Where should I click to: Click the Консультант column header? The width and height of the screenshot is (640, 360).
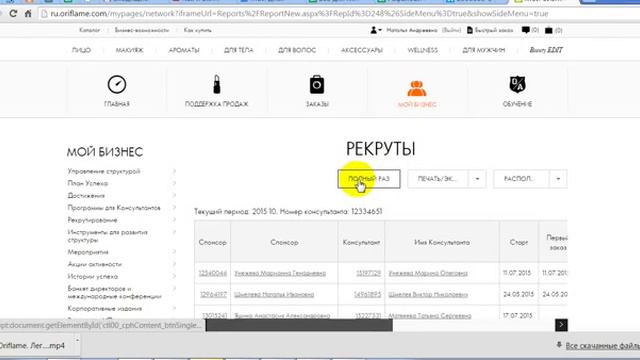tap(361, 242)
